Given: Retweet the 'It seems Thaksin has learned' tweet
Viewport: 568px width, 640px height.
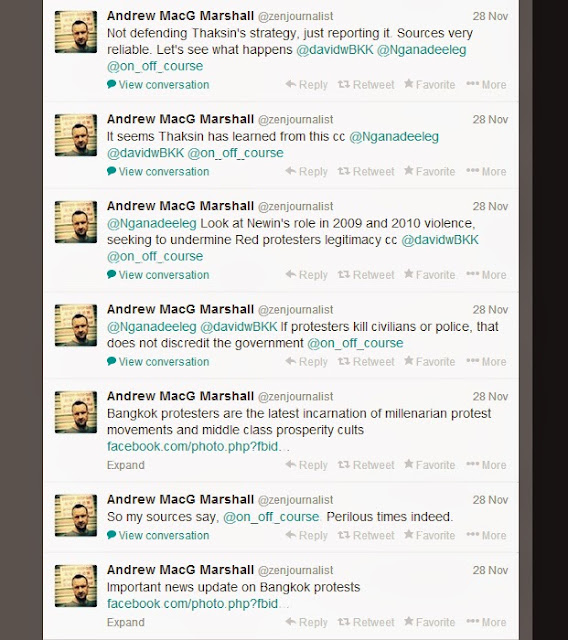Looking at the screenshot, I should (366, 171).
